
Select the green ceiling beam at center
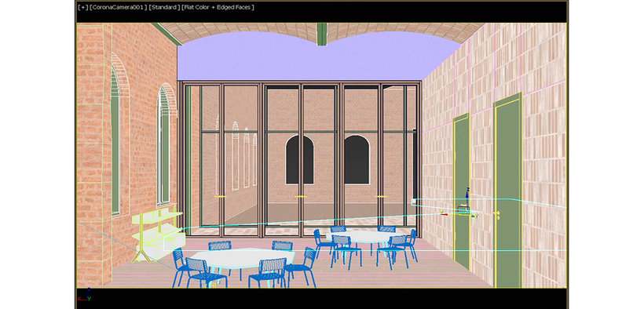(x=322, y=34)
